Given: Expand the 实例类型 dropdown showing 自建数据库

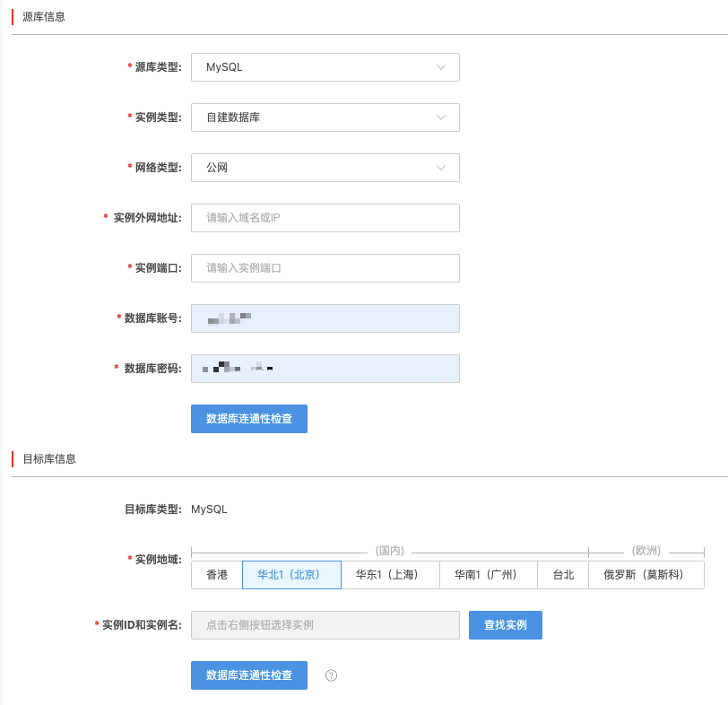Looking at the screenshot, I should [325, 117].
